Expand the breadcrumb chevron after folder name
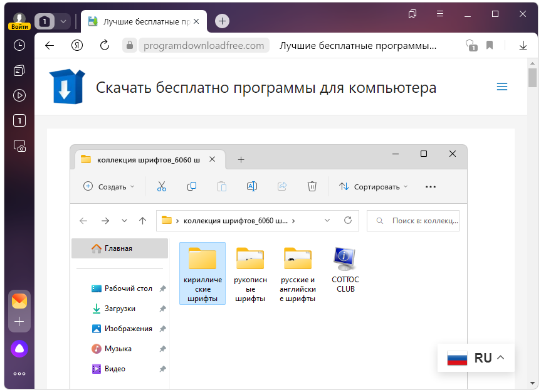 [x=293, y=221]
